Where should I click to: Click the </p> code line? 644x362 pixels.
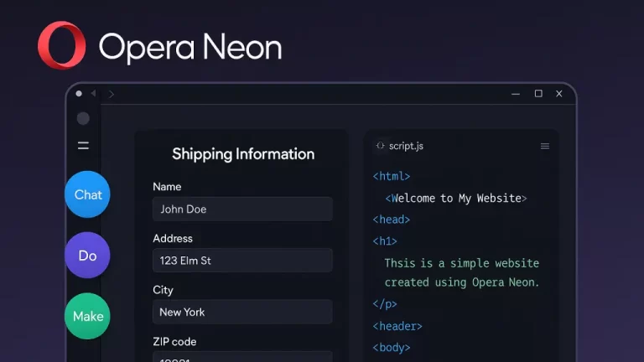[x=385, y=304]
